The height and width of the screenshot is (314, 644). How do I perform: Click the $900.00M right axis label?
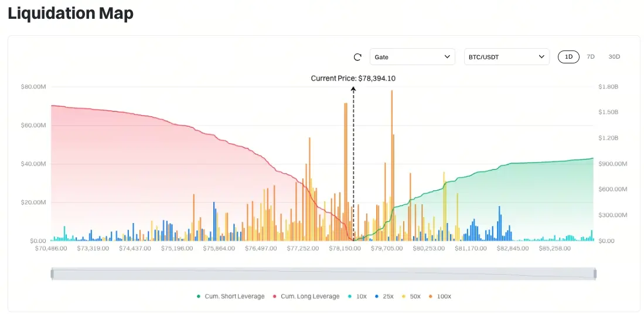(x=613, y=164)
